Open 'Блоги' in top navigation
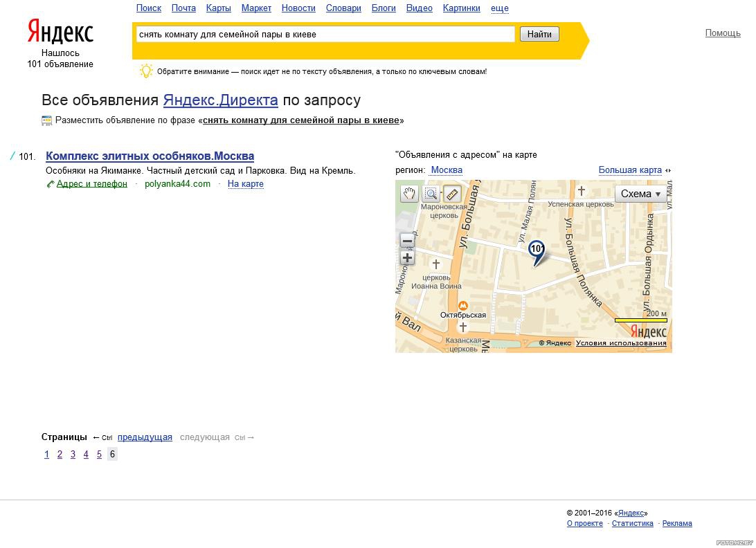This screenshot has height=548, width=756. tap(384, 8)
